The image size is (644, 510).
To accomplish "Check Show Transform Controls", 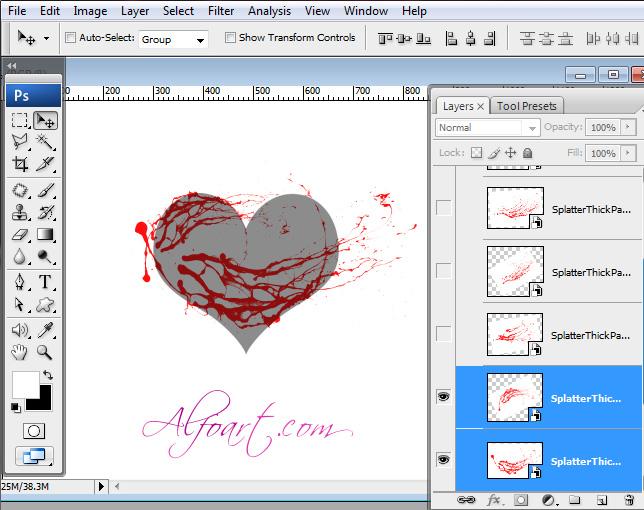I will click(x=230, y=38).
